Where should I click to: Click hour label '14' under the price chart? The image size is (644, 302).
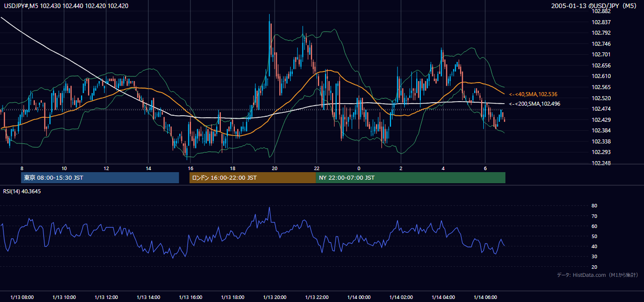coord(148,168)
